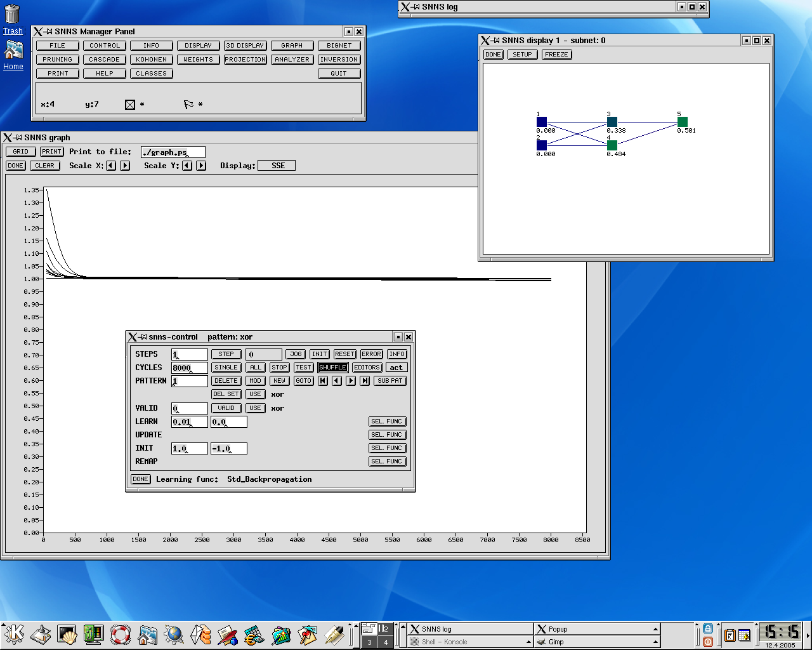Image resolution: width=812 pixels, height=650 pixels.
Task: Open the system monitor panel icon
Action: [x=94, y=634]
